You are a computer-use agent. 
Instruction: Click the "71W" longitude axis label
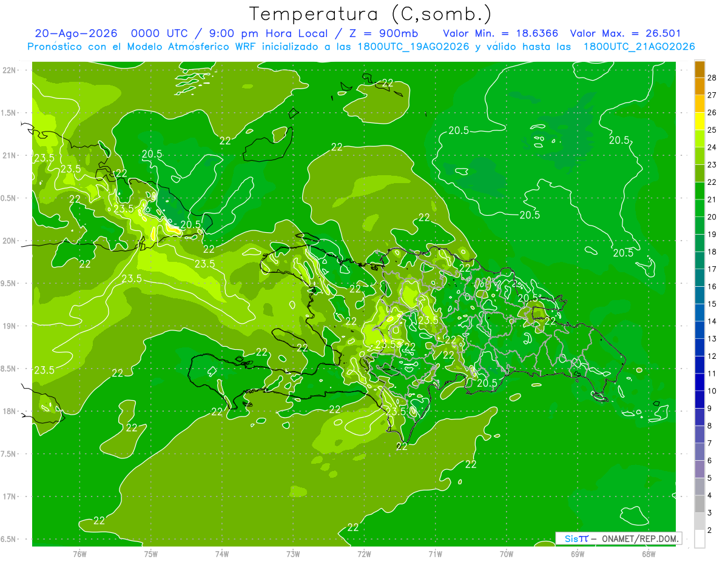(x=435, y=553)
